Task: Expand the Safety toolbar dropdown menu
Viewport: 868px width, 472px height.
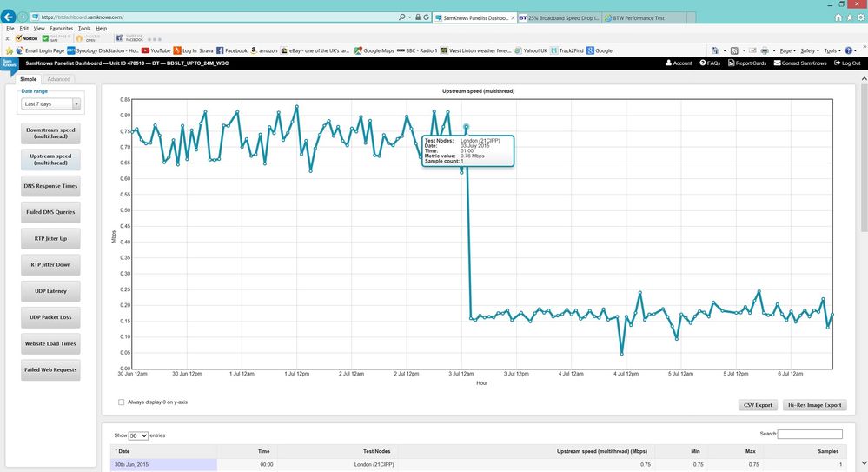Action: coord(809,50)
